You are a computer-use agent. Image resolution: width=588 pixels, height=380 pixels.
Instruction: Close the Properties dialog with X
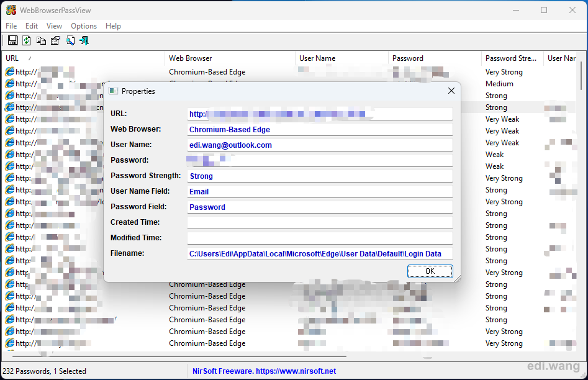(451, 91)
